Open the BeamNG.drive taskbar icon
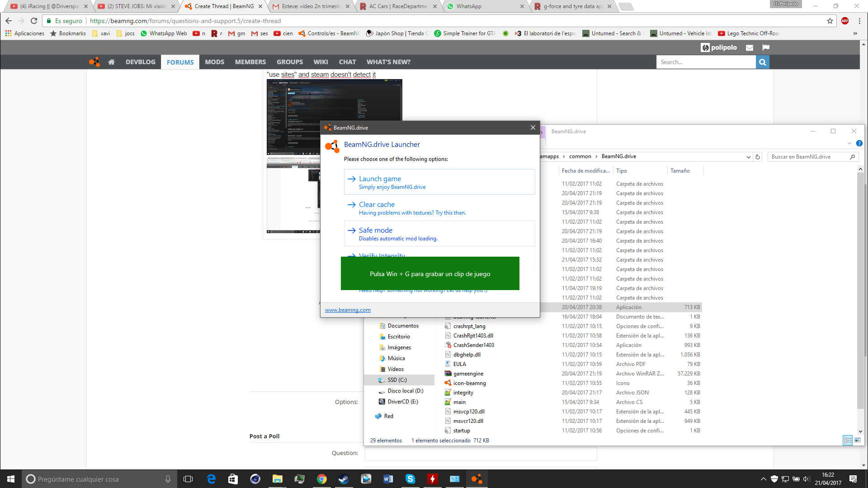Image resolution: width=868 pixels, height=488 pixels. click(x=476, y=479)
